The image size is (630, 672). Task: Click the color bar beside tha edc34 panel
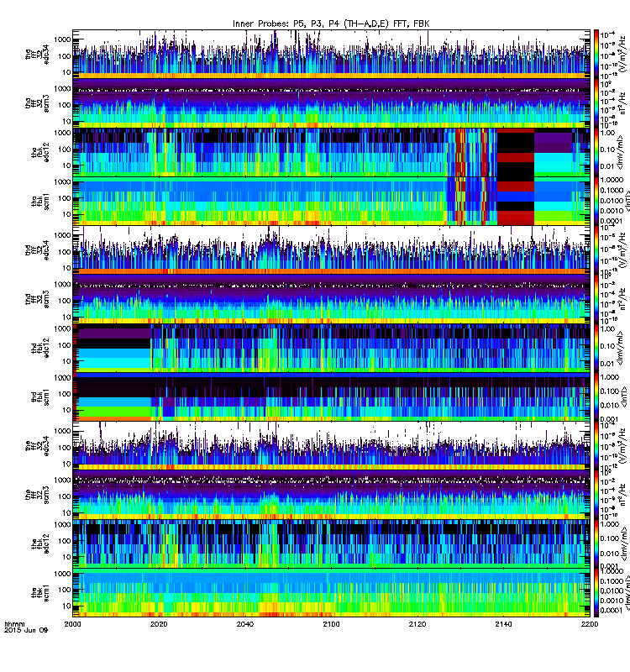596,55
